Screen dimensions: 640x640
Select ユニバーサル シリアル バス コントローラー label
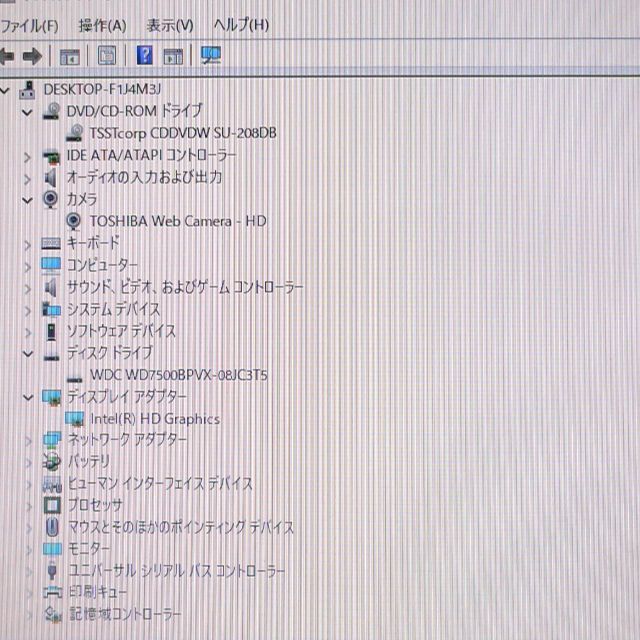click(176, 571)
